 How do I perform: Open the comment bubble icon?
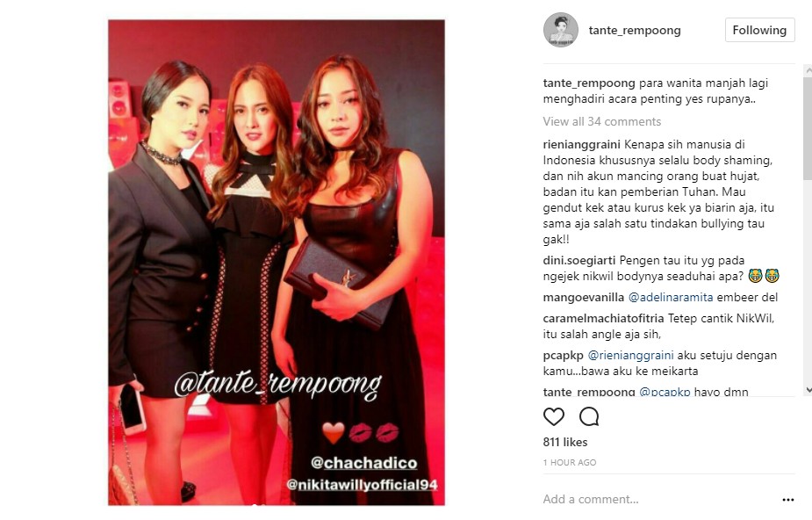click(589, 416)
